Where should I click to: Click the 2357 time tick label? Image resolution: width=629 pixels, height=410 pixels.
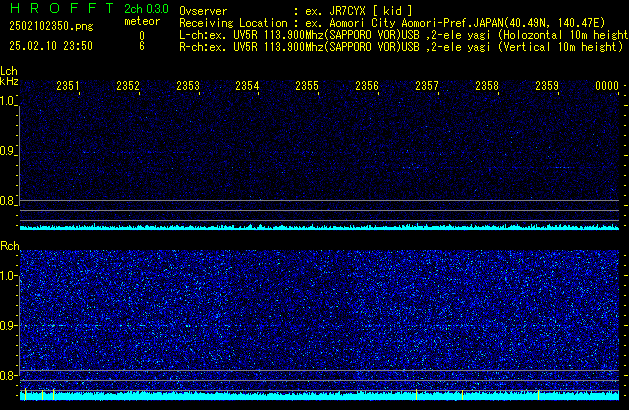click(427, 86)
